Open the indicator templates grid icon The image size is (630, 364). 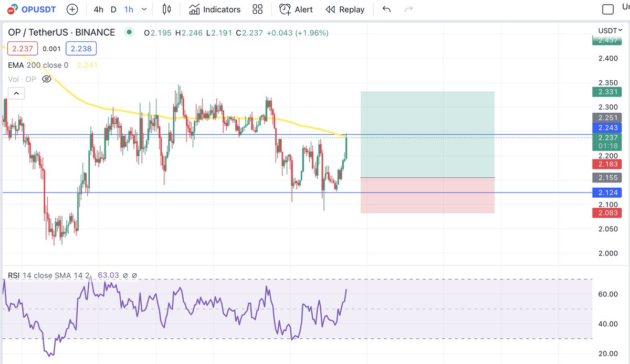click(x=257, y=9)
